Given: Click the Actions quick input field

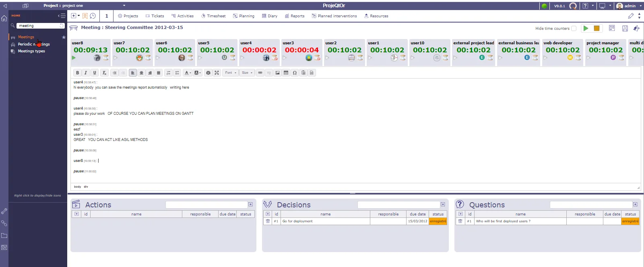Looking at the screenshot, I should (x=206, y=205).
